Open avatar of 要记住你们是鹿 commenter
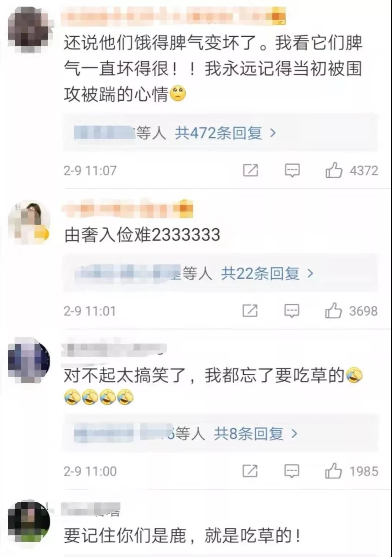The height and width of the screenshot is (557, 392). (x=29, y=521)
